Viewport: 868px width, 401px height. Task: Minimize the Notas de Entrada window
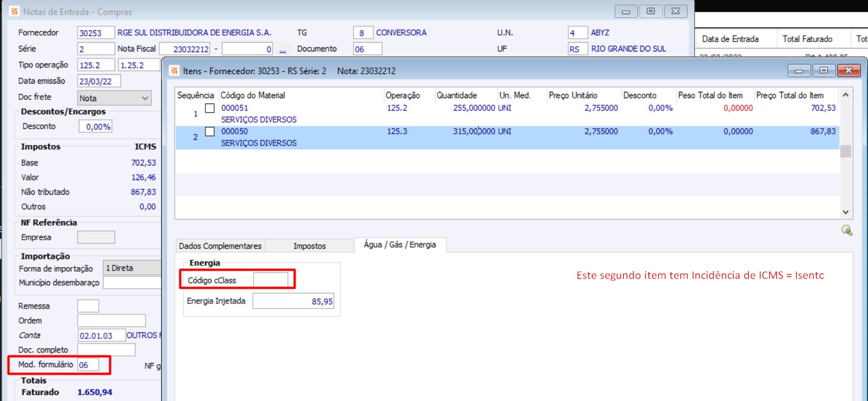point(626,11)
